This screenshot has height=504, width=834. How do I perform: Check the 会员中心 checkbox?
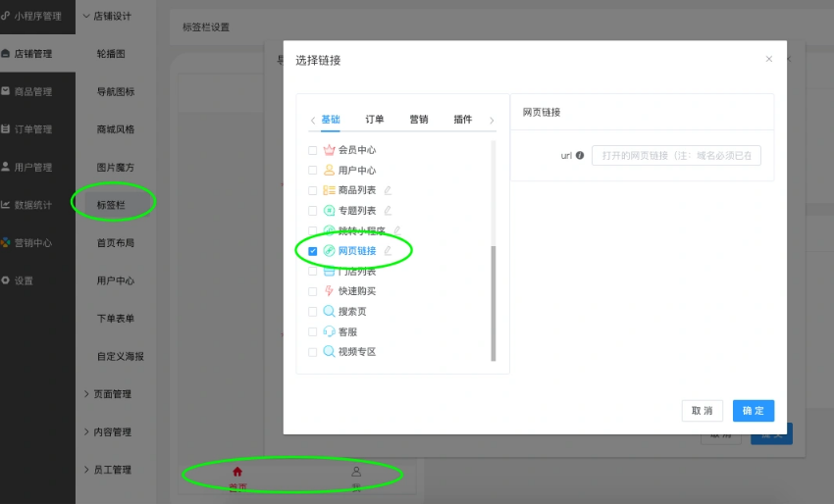[x=313, y=150]
